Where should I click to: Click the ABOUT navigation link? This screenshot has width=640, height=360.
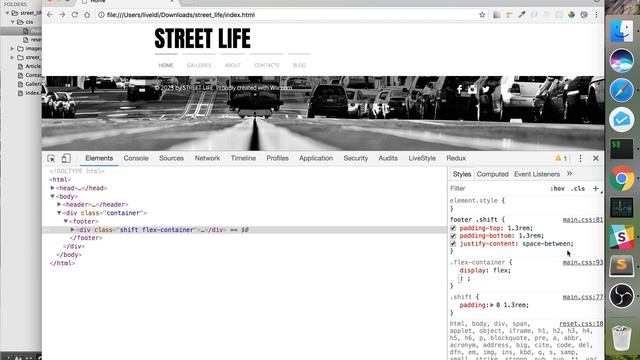coord(233,65)
